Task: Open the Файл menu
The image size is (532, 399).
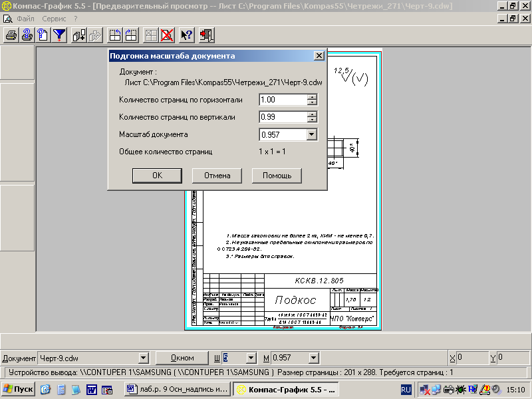Action: 25,19
